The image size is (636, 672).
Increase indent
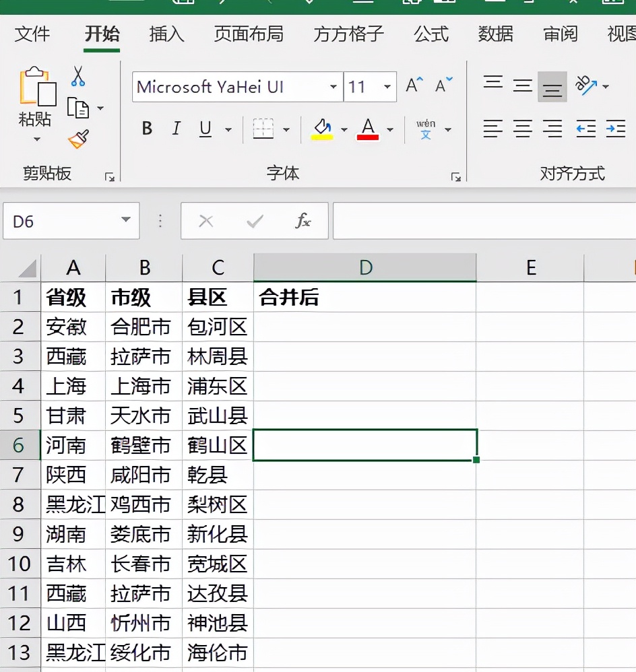tap(615, 129)
